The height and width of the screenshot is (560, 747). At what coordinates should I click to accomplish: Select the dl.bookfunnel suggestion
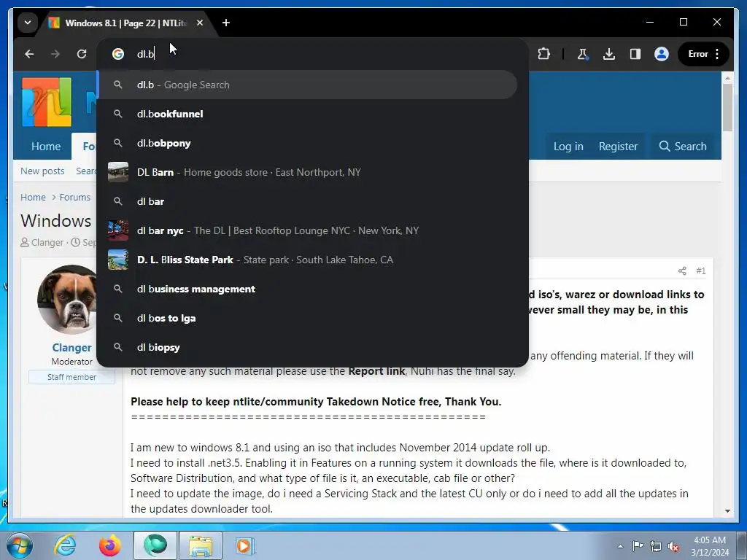click(308, 114)
